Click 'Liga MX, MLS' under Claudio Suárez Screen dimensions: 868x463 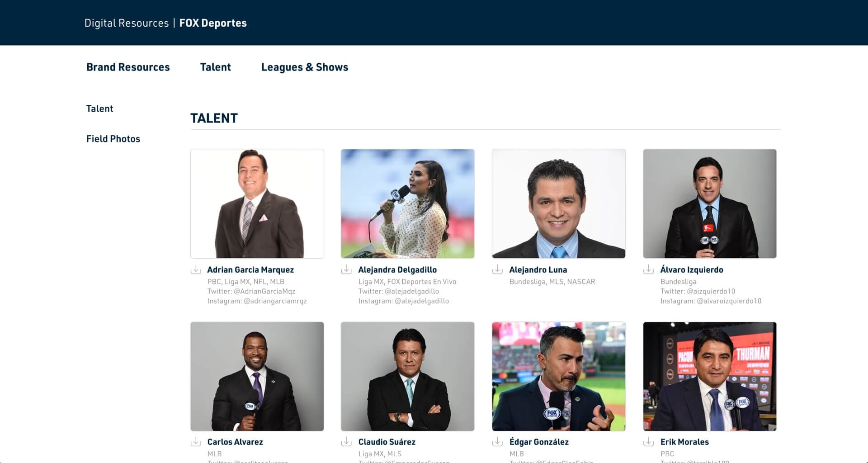click(x=380, y=454)
